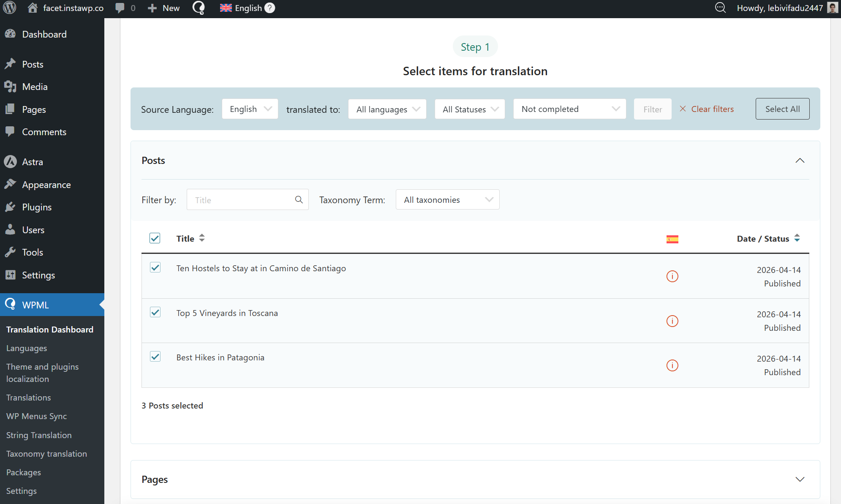Click the Top 5 Vineyards status icon
Image resolution: width=841 pixels, height=504 pixels.
pos(672,321)
